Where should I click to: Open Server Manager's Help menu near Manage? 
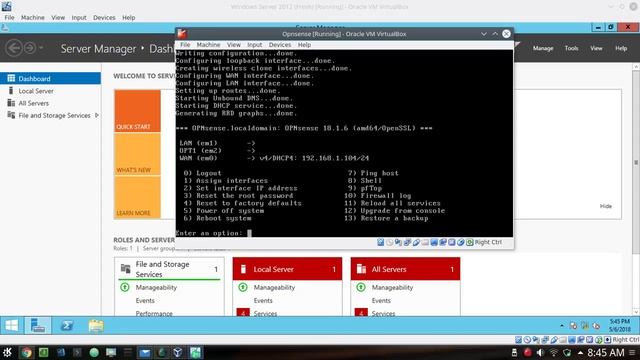(x=621, y=48)
